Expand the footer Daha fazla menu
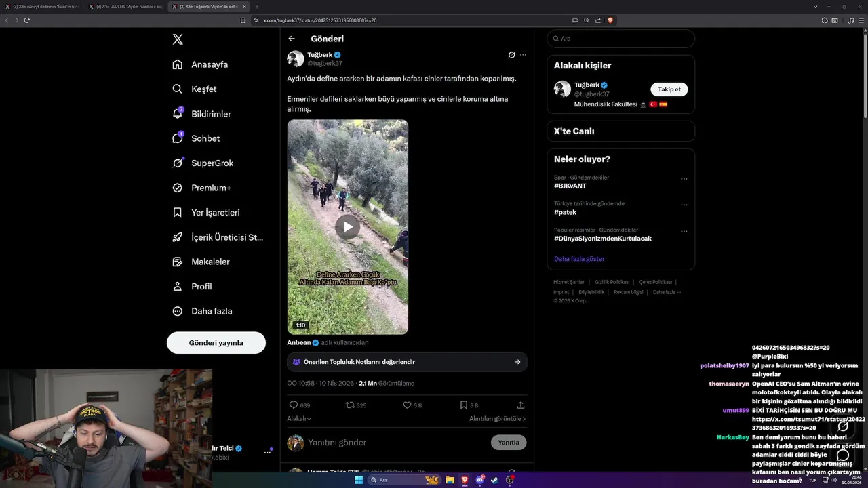This screenshot has width=868, height=488. click(x=667, y=292)
